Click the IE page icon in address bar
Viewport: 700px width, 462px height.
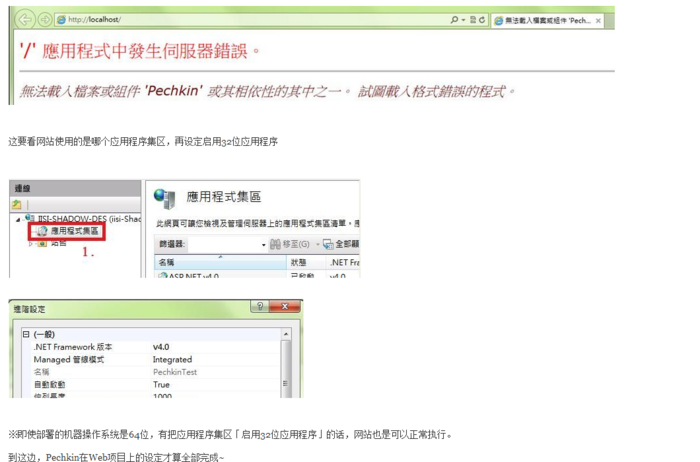coord(61,20)
